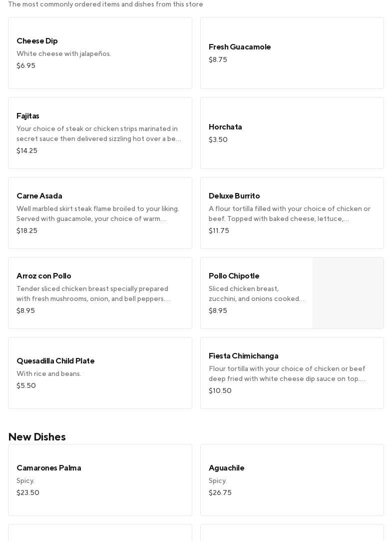Image resolution: width=392 pixels, height=541 pixels.
Task: Open the Horchata drink card
Action: click(292, 133)
